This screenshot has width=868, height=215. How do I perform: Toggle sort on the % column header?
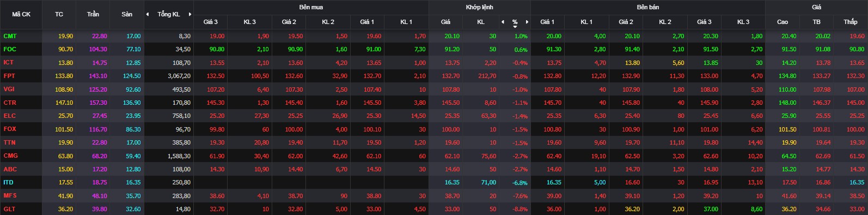tap(515, 22)
